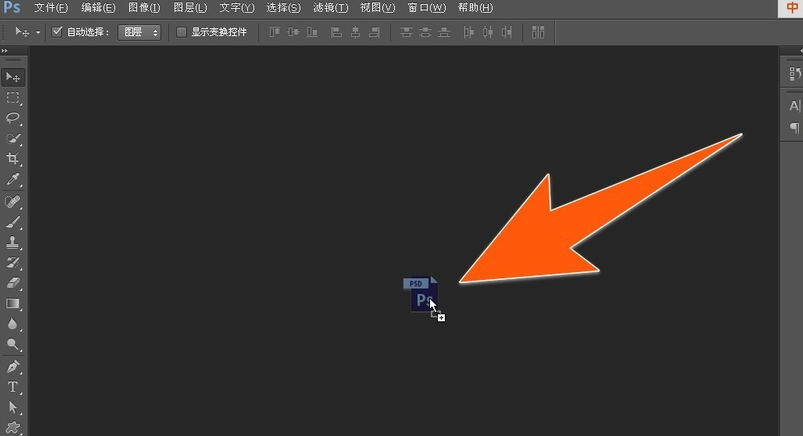Select the Lasso tool

tap(13, 118)
